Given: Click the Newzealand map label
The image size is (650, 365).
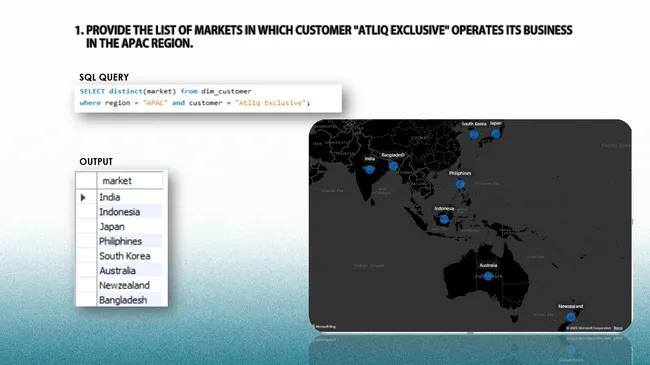Looking at the screenshot, I should click(x=571, y=306).
